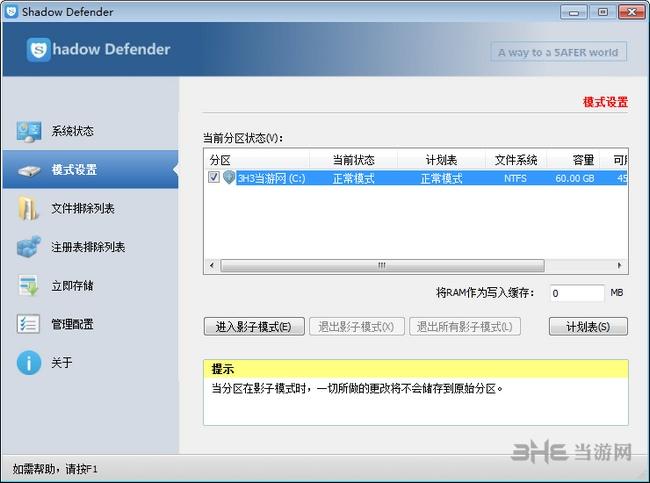Click the 容量 column header
This screenshot has width=650, height=483.
coord(573,160)
